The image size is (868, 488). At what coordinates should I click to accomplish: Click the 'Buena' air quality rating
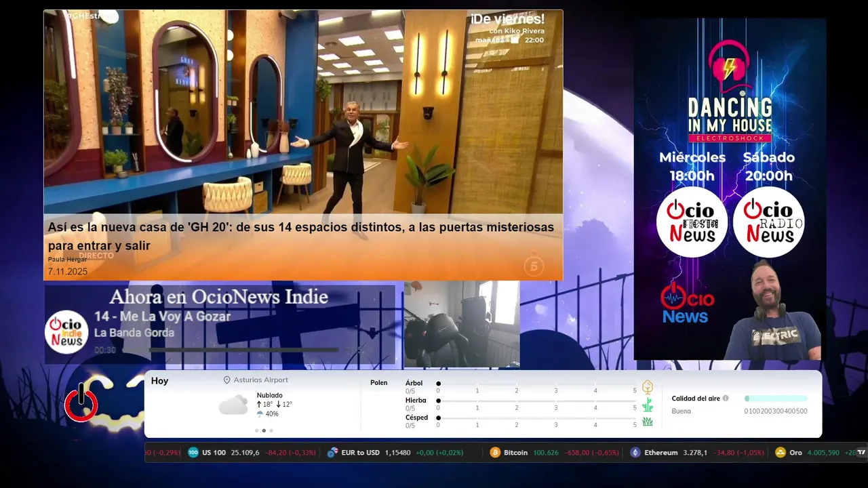pyautogui.click(x=681, y=411)
